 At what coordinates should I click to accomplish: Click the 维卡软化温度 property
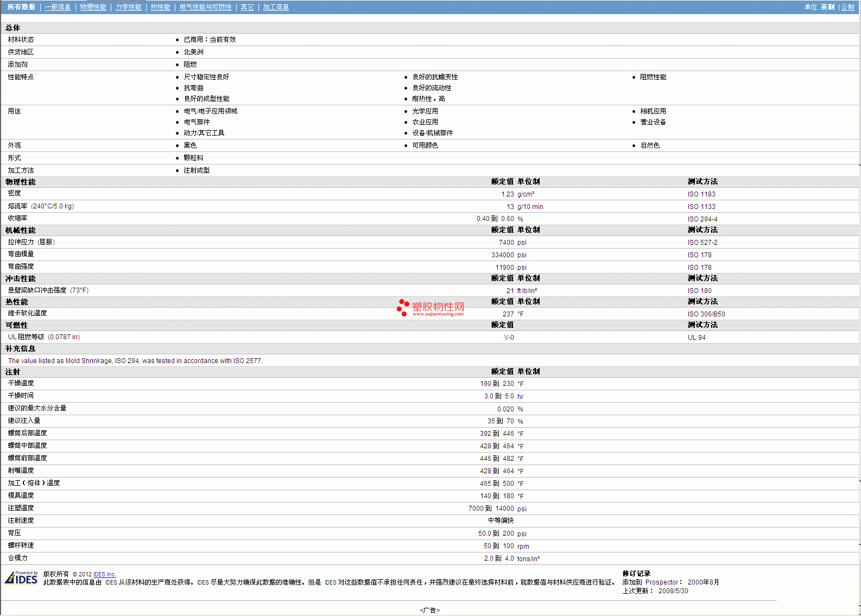27,313
